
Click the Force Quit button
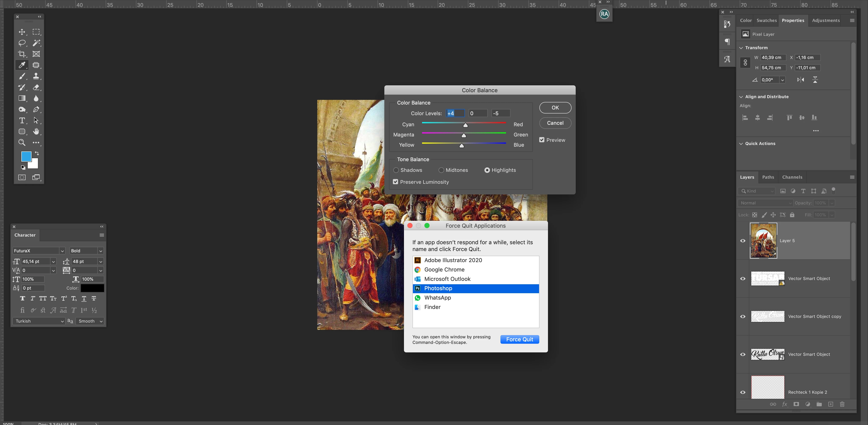520,339
